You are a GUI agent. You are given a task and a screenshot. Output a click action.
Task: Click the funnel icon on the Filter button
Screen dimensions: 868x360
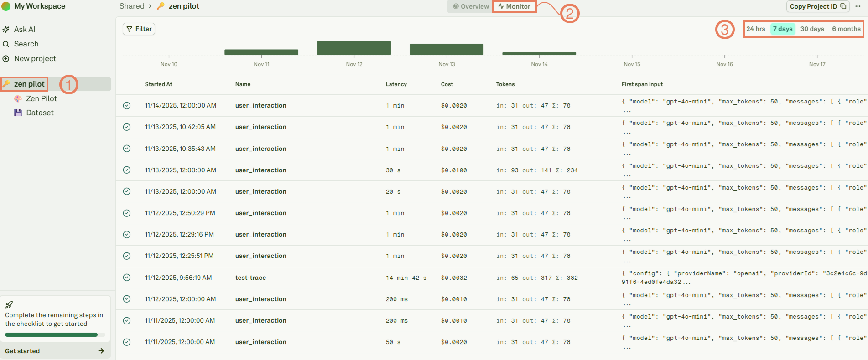tap(130, 29)
